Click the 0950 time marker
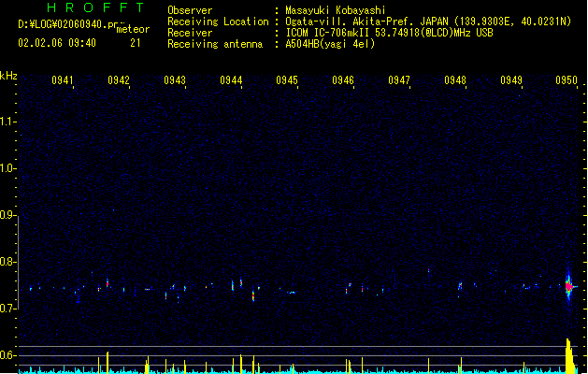The height and width of the screenshot is (374, 588). click(566, 80)
